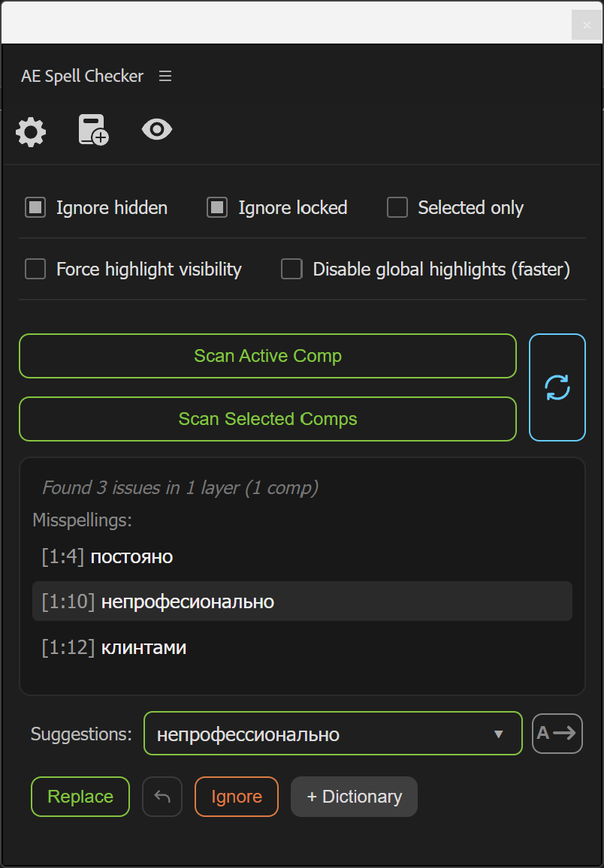The width and height of the screenshot is (604, 868).
Task: Open the Suggestions dropdown
Action: (x=334, y=734)
